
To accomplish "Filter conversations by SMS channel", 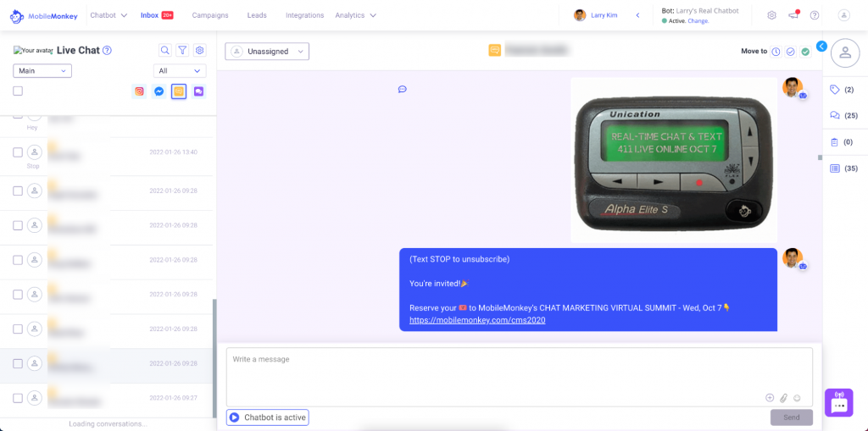I will click(x=178, y=91).
